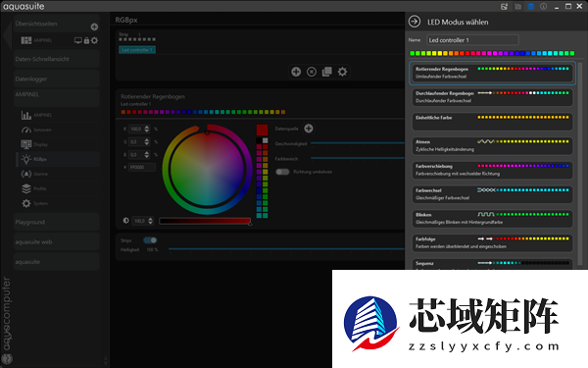Click the blue layers icon in title bar
588x368 pixels.
530,7
